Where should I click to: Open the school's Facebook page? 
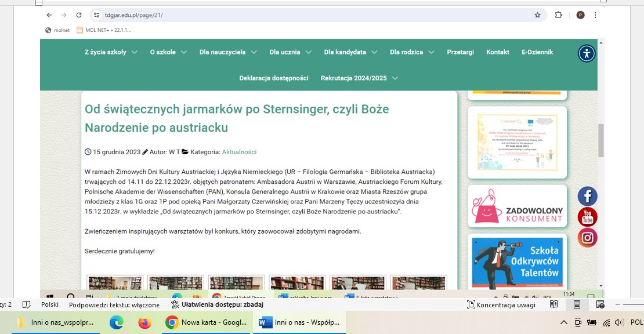[587, 196]
